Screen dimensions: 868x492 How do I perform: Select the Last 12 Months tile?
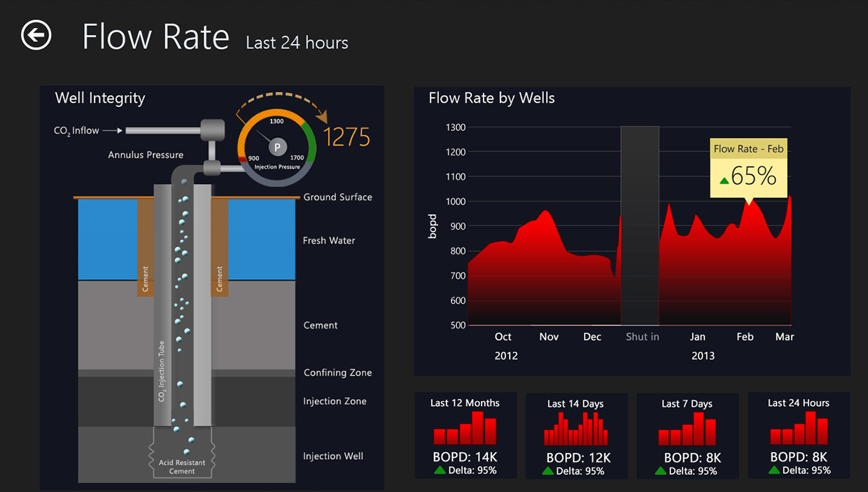click(x=465, y=435)
